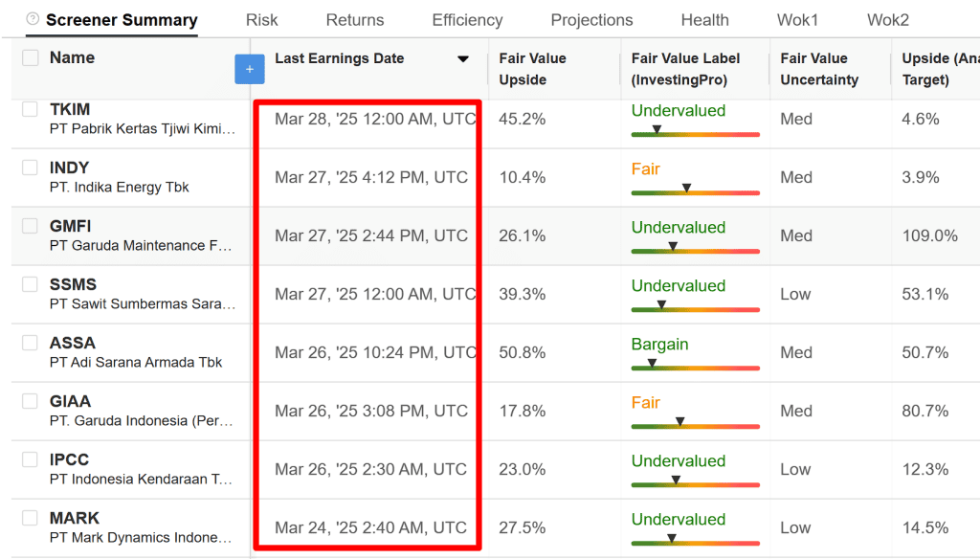This screenshot has height=559, width=980.
Task: Switch to the Returns tab
Action: click(355, 20)
